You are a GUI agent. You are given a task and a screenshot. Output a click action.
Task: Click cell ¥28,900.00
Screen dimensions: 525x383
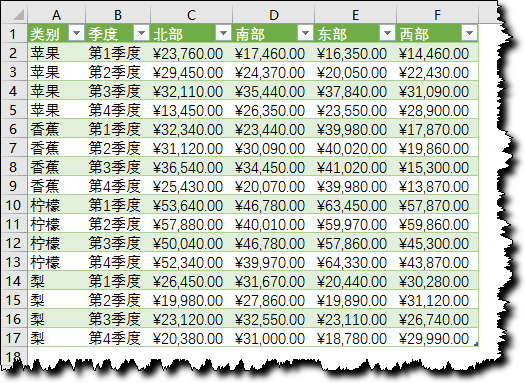point(437,110)
